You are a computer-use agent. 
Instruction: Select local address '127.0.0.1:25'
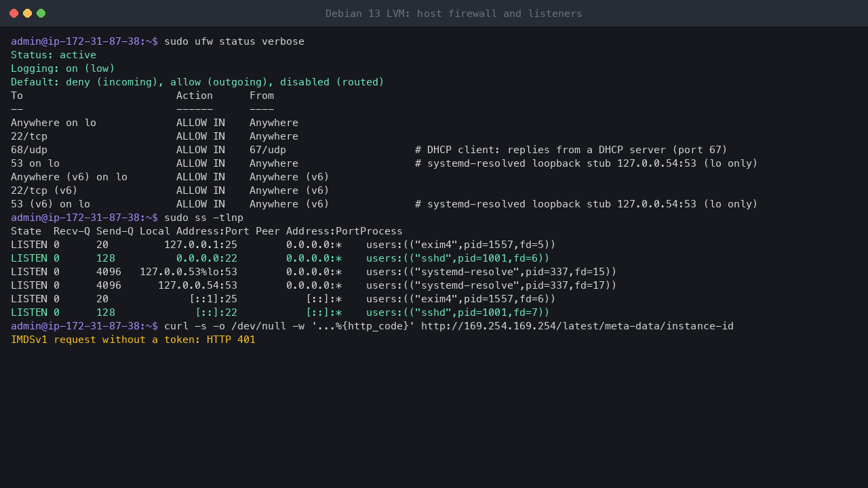tap(201, 245)
